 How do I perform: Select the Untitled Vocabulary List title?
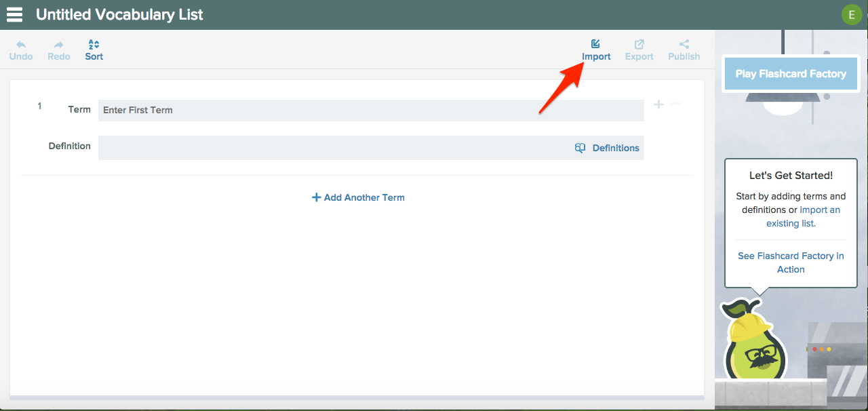click(x=119, y=14)
